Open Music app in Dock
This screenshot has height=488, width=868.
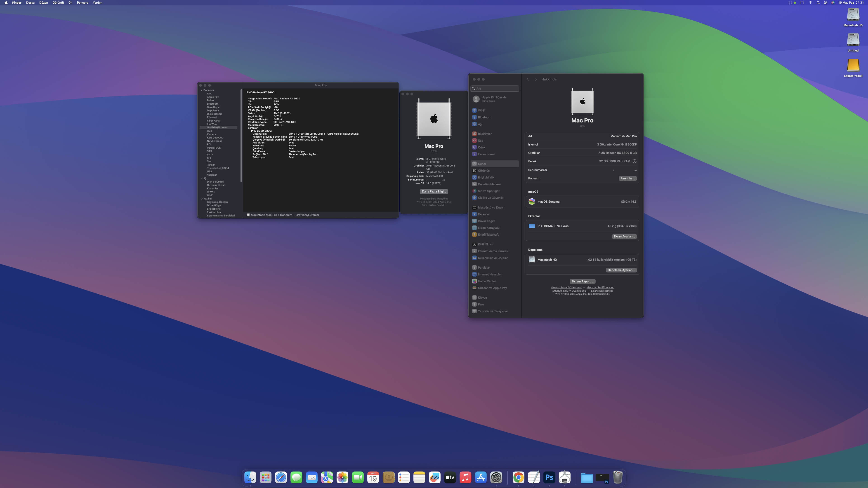click(x=465, y=477)
